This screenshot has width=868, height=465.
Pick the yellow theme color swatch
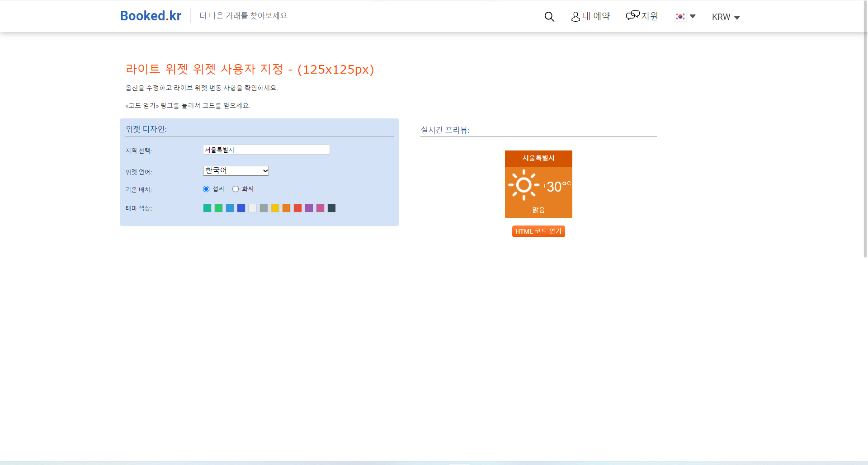tap(275, 208)
